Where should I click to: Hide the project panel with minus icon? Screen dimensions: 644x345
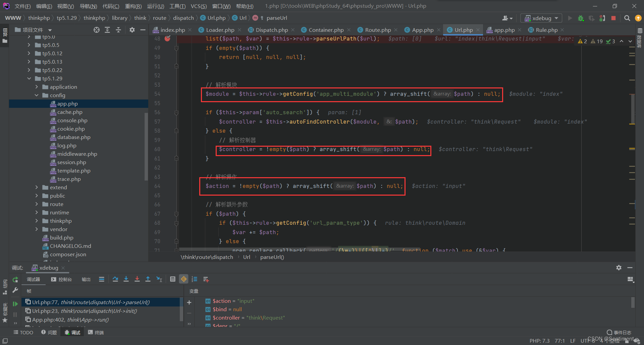(143, 30)
